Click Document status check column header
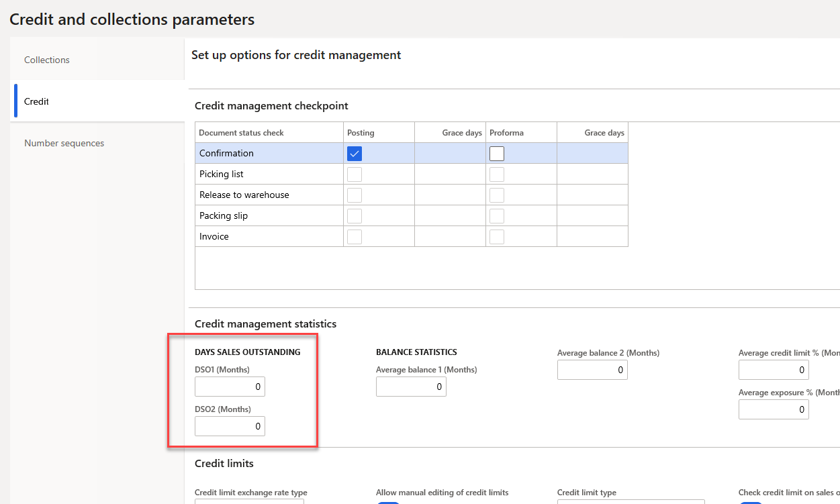This screenshot has height=504, width=840. [x=242, y=133]
